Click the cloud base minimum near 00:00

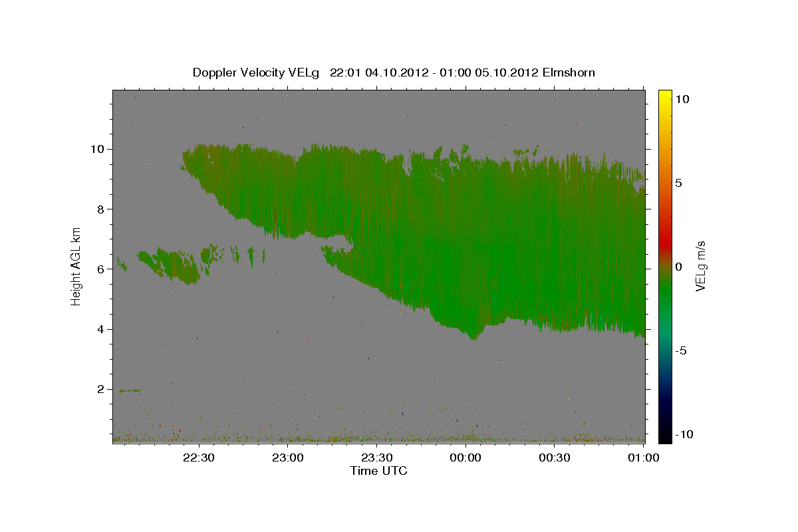tap(473, 337)
